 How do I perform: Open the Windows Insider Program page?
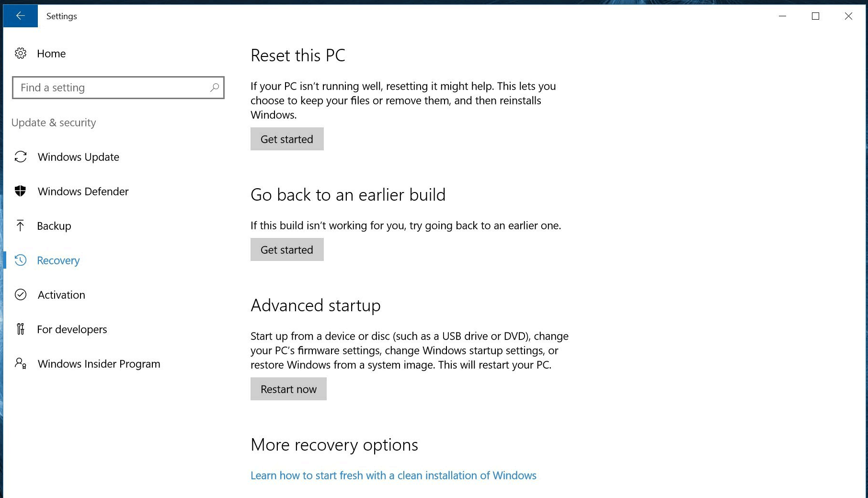99,363
